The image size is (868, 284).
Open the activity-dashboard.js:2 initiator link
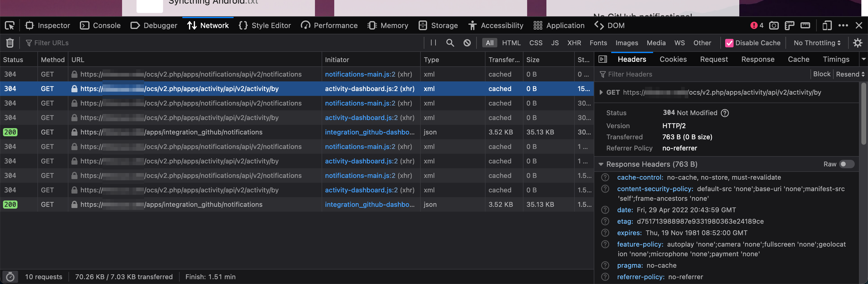pyautogui.click(x=361, y=89)
